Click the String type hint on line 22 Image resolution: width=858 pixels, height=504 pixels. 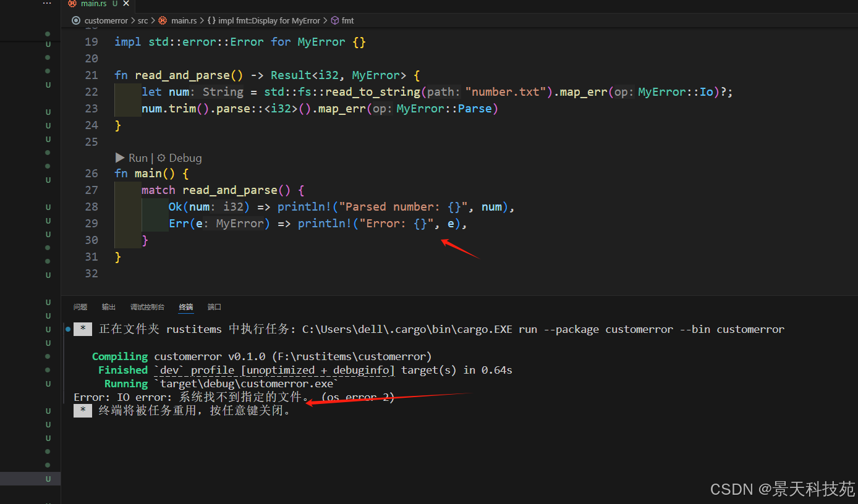coord(223,92)
